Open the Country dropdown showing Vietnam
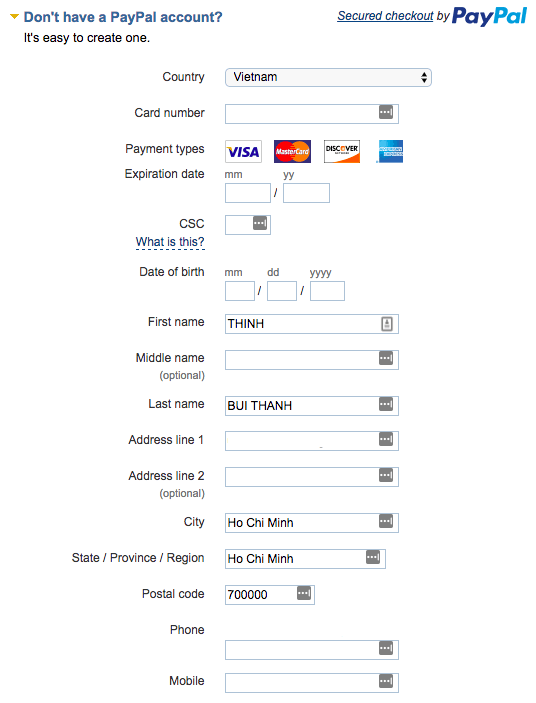536x703 pixels. click(x=328, y=78)
